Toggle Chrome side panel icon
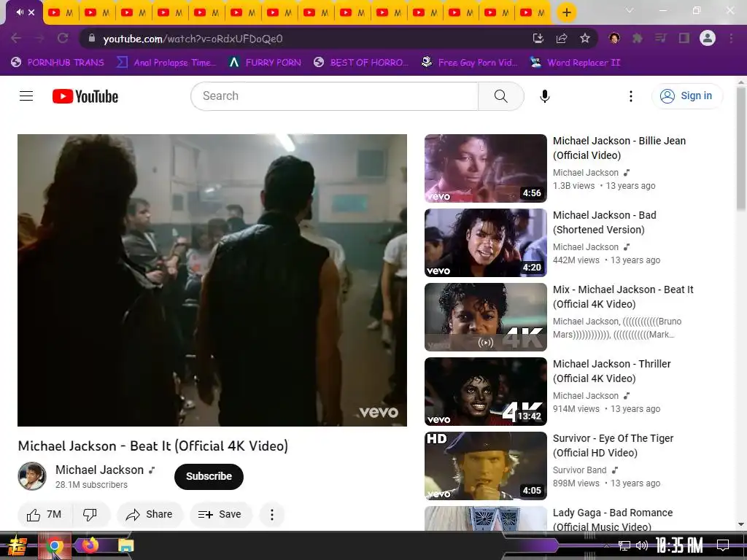 (684, 38)
